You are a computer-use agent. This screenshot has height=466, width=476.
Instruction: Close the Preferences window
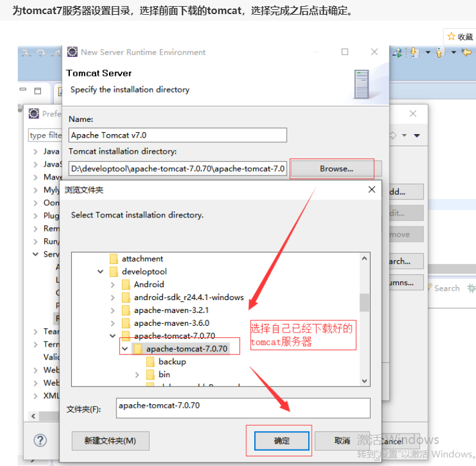pos(412,114)
